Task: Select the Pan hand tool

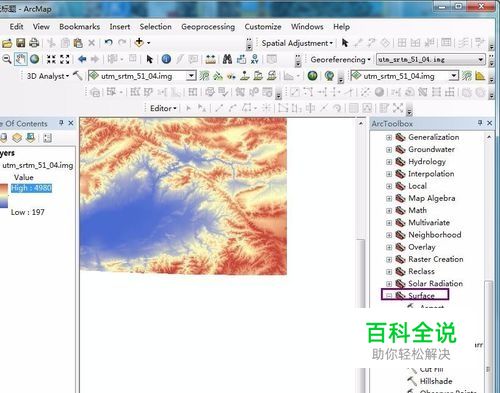Action: (x=21, y=59)
